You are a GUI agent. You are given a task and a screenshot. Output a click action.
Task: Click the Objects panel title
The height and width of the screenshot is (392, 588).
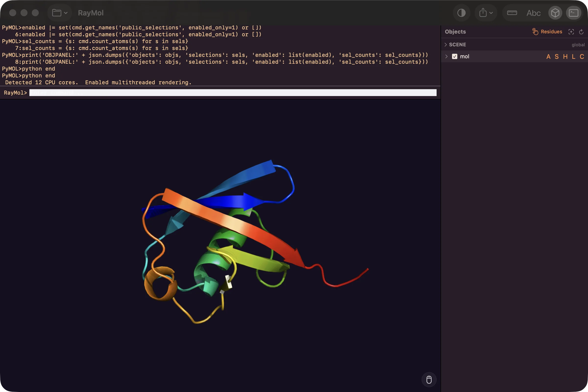point(455,32)
